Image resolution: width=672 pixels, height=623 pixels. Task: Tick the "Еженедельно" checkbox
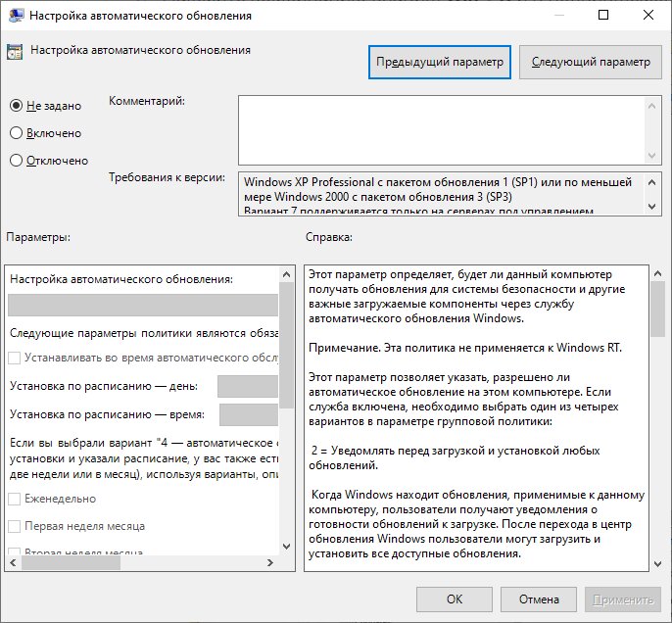pos(14,499)
